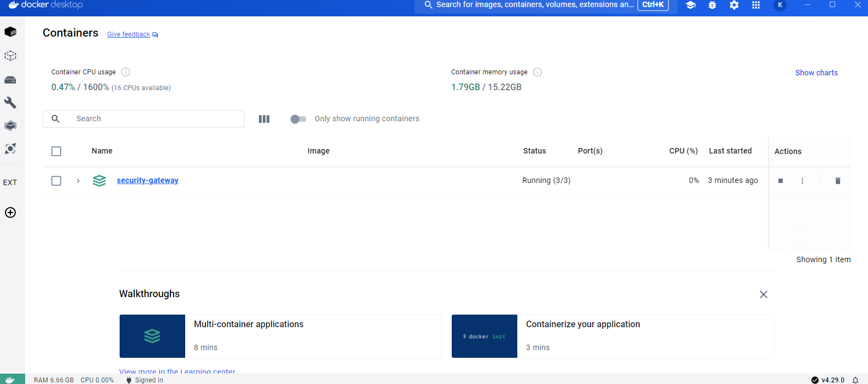Check the security-gateway row checkbox
868x384 pixels.
click(56, 181)
